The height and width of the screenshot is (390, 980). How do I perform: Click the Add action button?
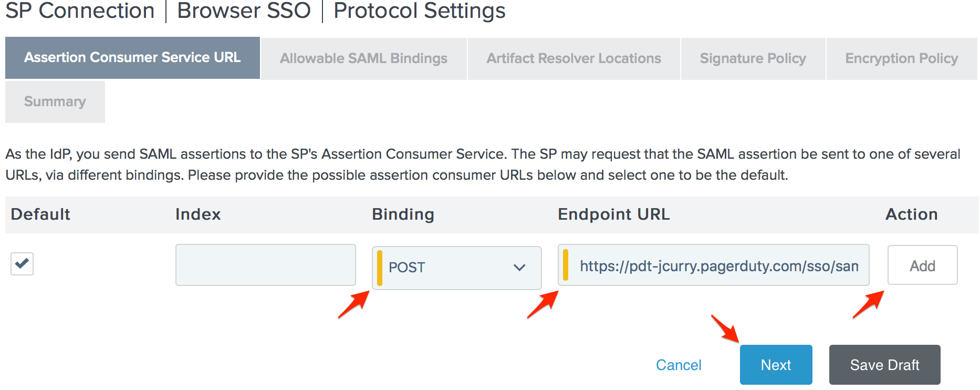(922, 265)
